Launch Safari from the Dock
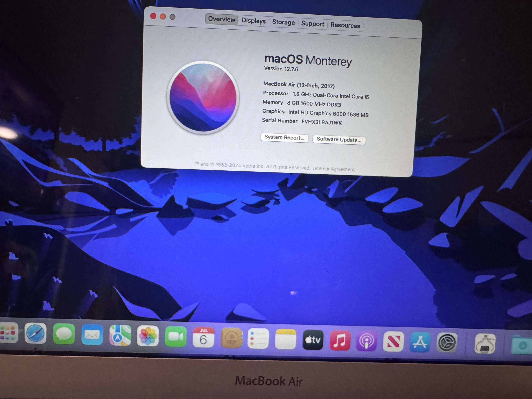 tap(35, 334)
